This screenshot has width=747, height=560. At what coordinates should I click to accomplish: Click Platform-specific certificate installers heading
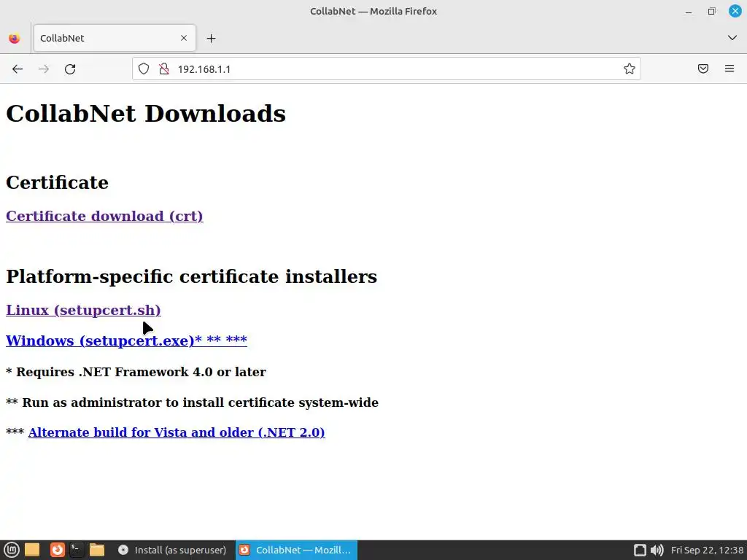pos(192,276)
